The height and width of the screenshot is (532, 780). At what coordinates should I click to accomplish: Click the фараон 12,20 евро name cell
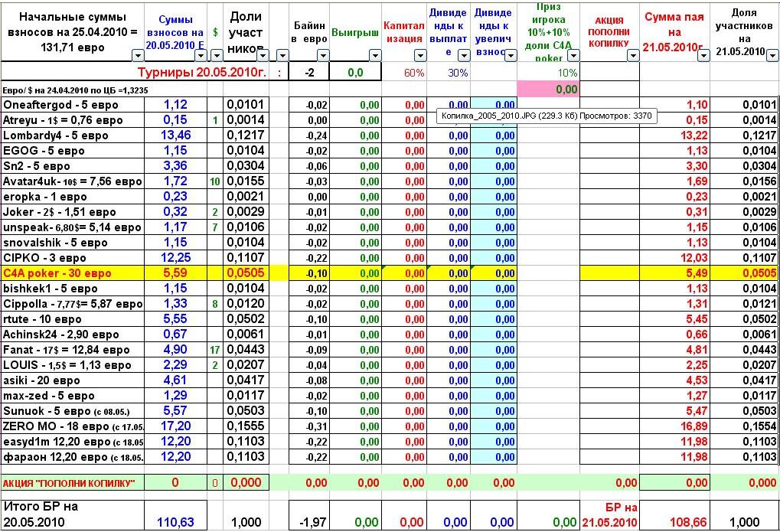(73, 457)
